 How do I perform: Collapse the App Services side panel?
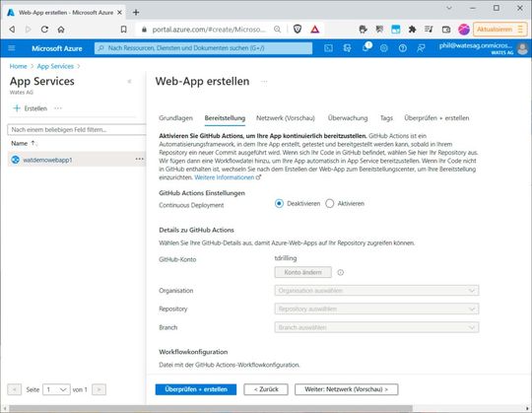click(129, 82)
